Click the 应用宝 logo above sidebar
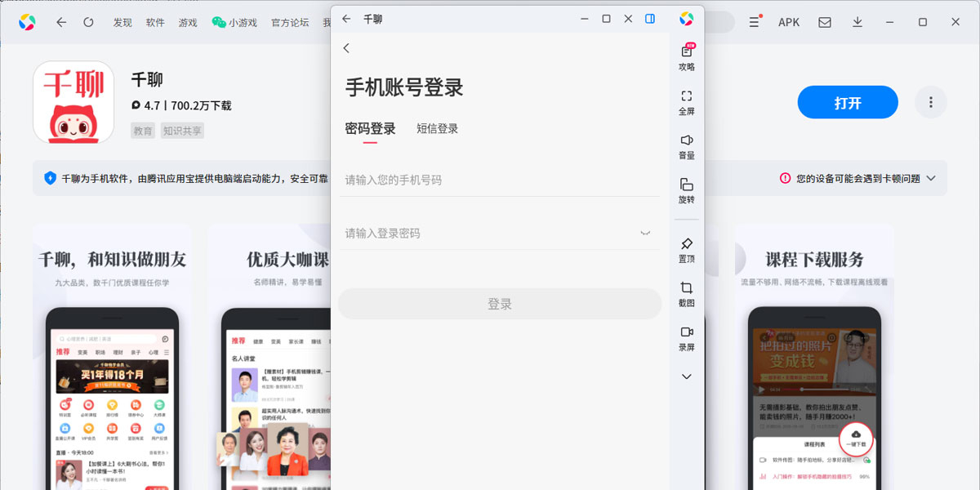Viewport: 980px width, 490px height. [x=687, y=18]
